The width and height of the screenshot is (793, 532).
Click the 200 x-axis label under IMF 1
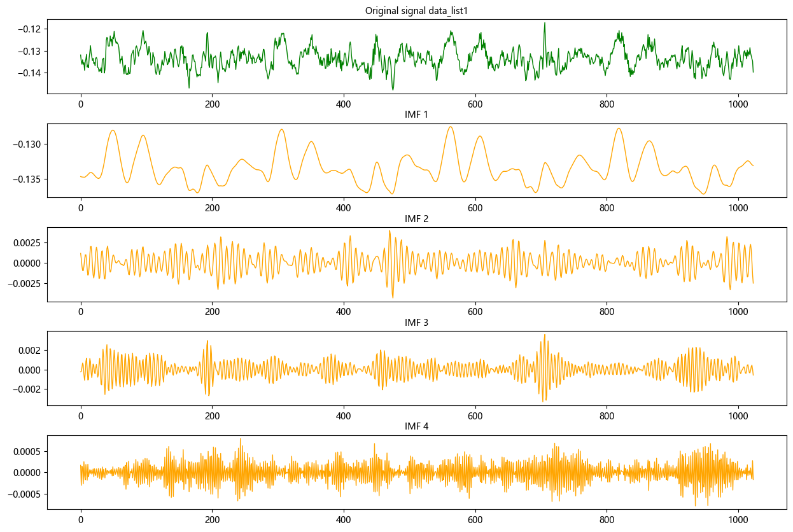point(212,207)
